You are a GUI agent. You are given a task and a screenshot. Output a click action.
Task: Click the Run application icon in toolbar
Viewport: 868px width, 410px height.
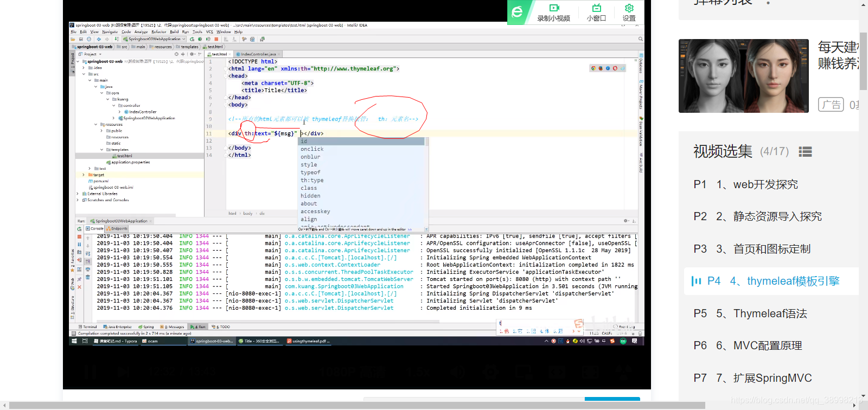192,39
